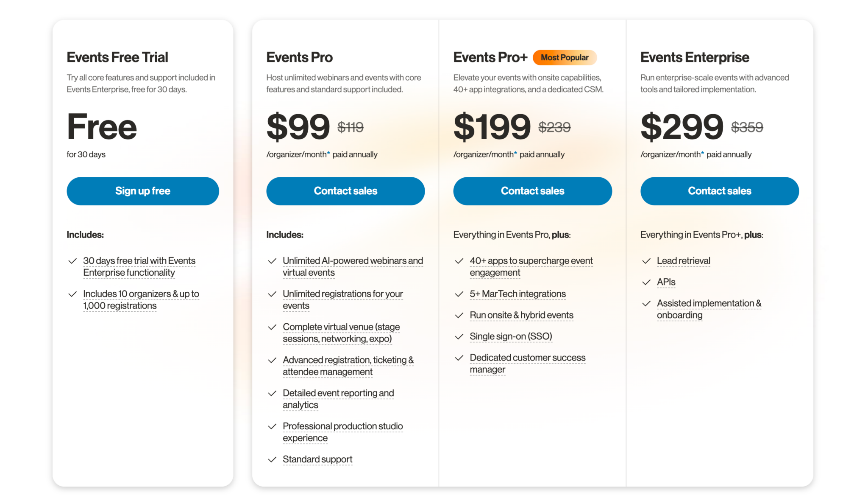Click the Sign up free button

tap(142, 191)
